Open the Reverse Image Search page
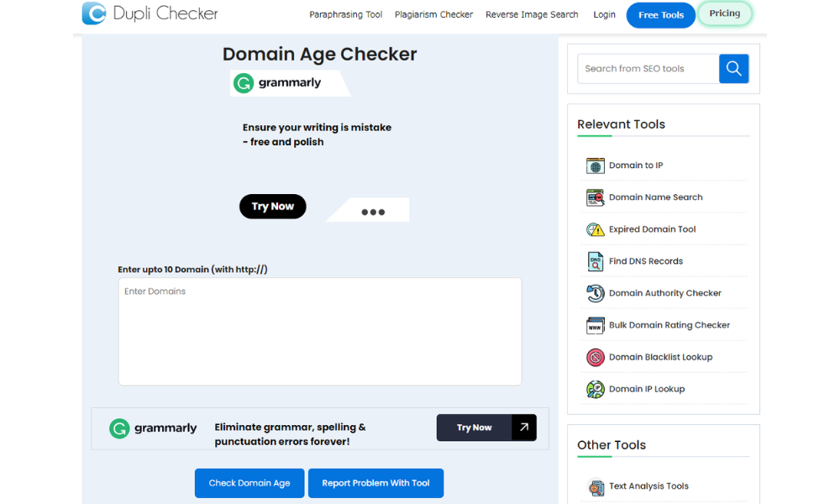This screenshot has height=504, width=840. click(532, 14)
